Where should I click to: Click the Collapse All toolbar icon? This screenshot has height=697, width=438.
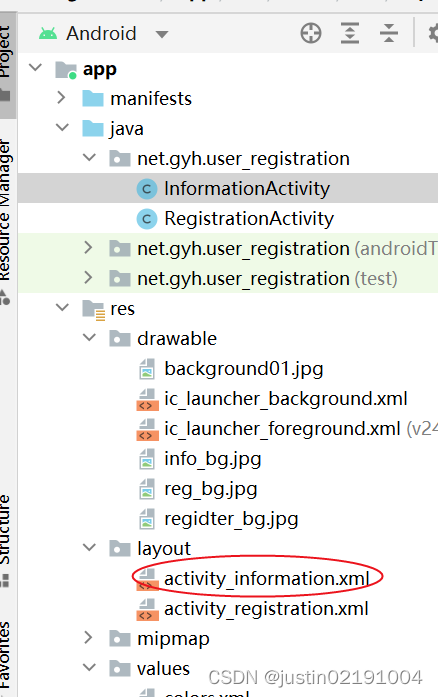point(389,33)
